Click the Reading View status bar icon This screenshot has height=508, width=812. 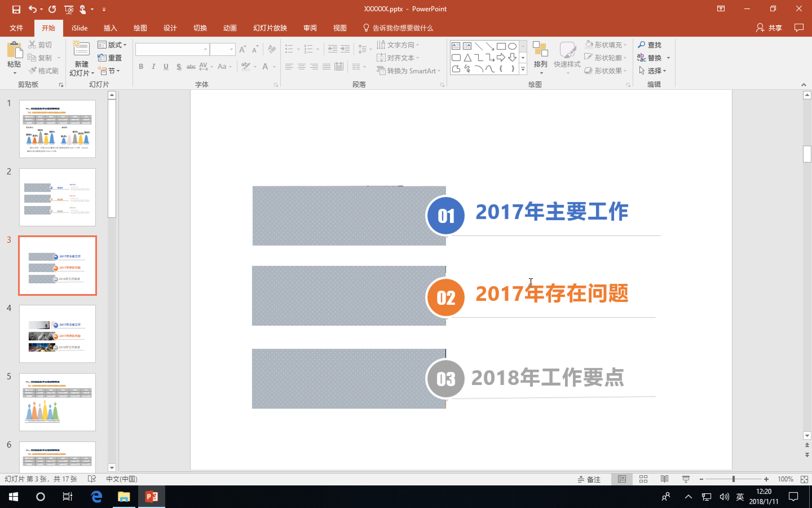665,479
